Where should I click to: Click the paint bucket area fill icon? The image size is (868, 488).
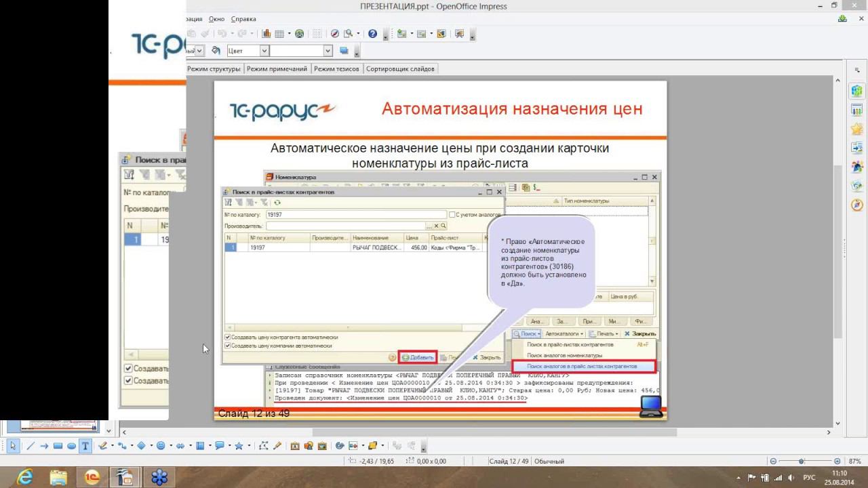(x=216, y=51)
